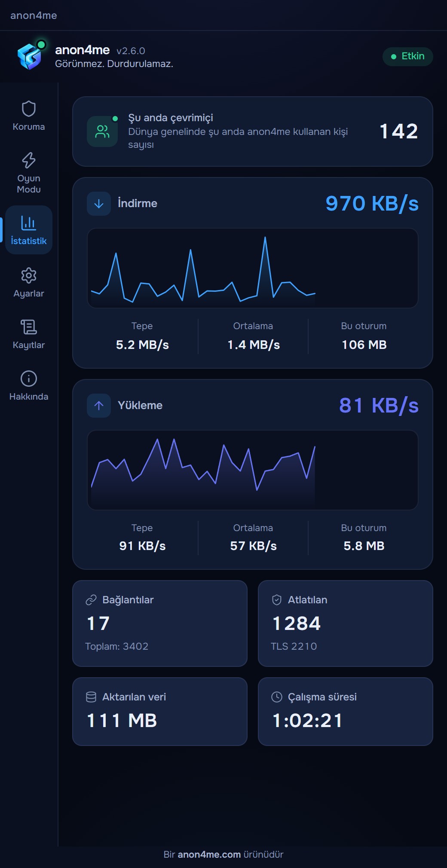The image size is (447, 868).
Task: Open the Ayarlar gear icon
Action: pyautogui.click(x=29, y=275)
